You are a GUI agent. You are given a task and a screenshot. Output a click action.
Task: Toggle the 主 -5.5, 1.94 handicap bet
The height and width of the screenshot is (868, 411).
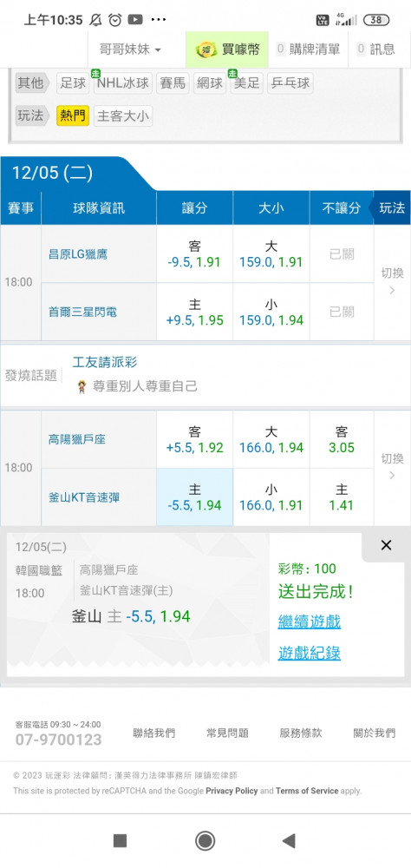[195, 497]
